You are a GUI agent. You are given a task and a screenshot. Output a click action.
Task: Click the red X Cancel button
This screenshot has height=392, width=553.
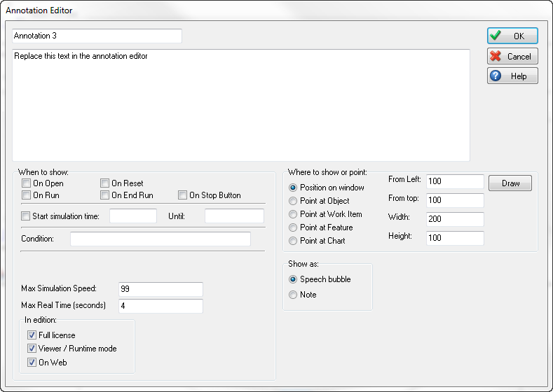click(512, 56)
